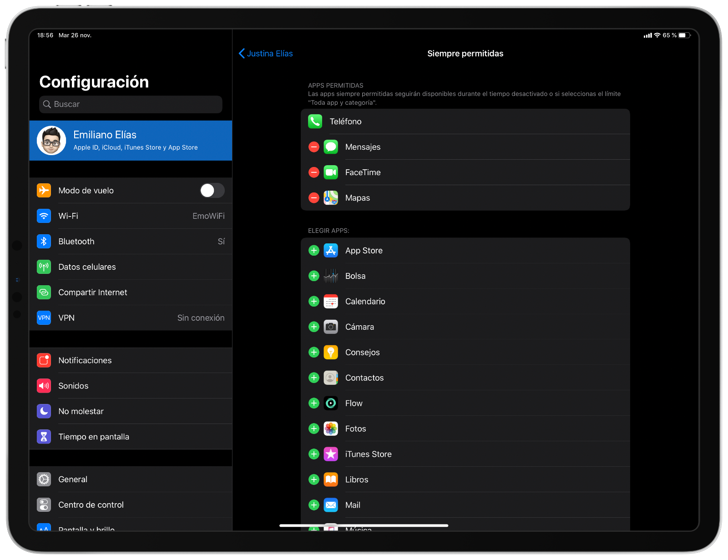Add Cámara to allowed apps

[314, 327]
